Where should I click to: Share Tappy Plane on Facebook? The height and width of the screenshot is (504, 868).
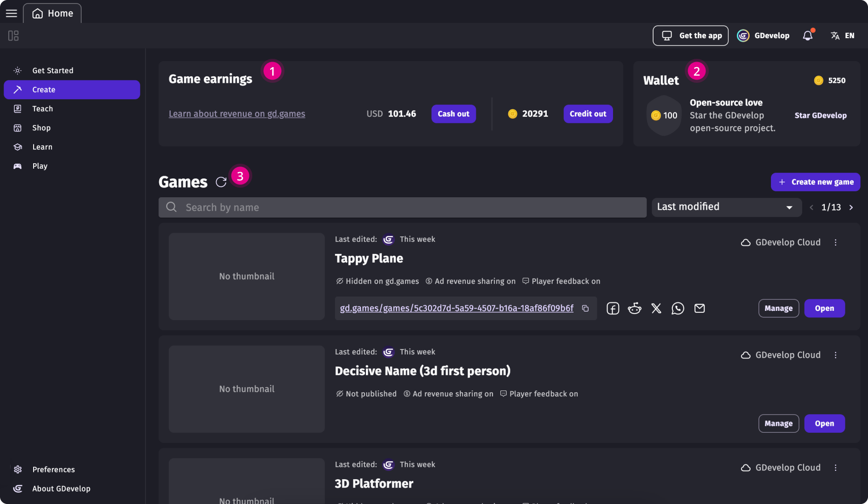[613, 308]
